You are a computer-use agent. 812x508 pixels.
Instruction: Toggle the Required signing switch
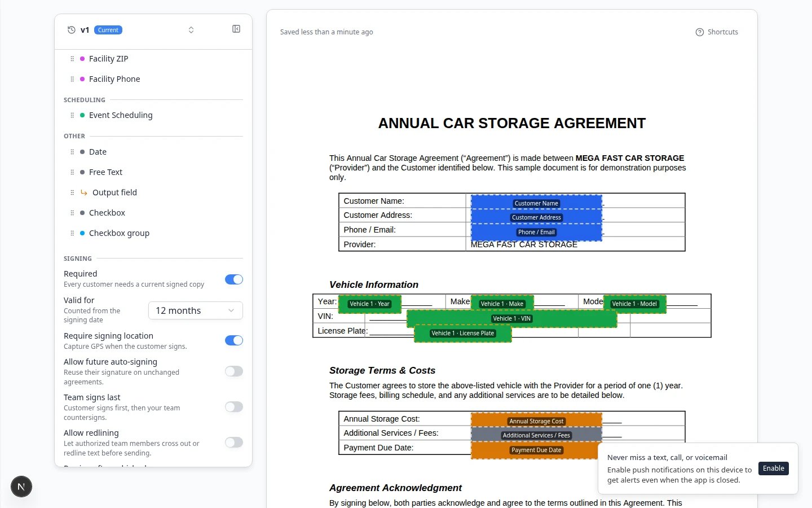click(x=234, y=279)
